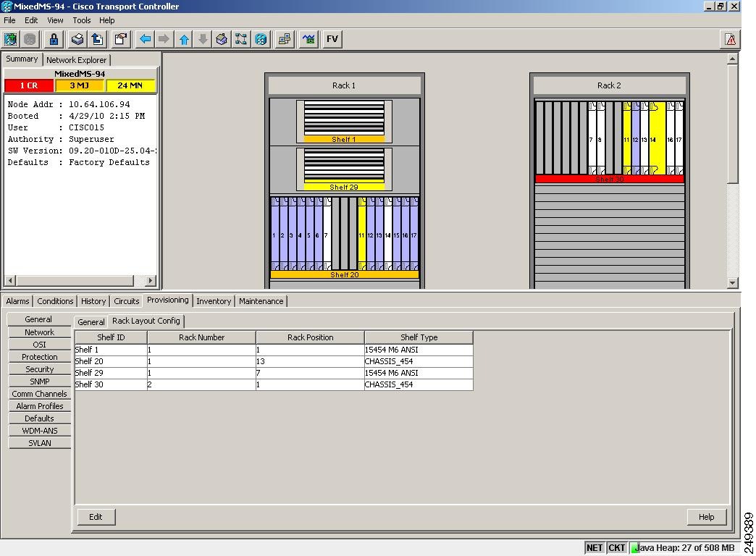Select Shelf 1 in Rack 1 graphic

tap(344, 121)
